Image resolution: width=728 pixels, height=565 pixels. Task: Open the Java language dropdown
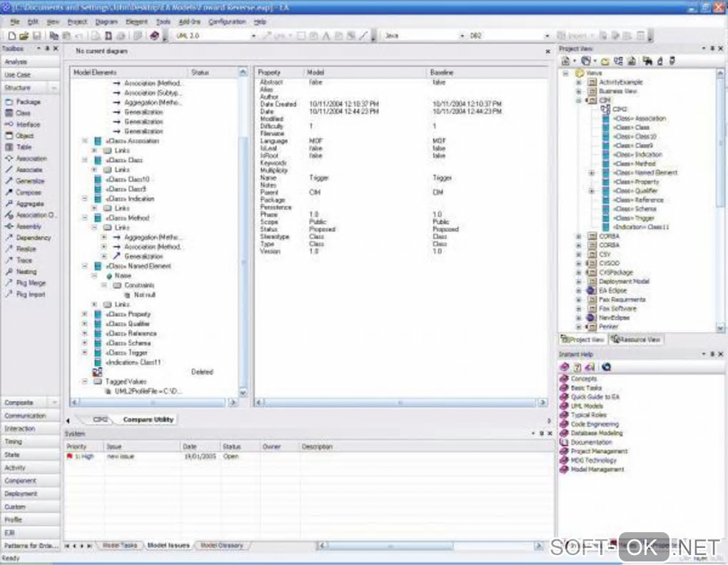462,36
